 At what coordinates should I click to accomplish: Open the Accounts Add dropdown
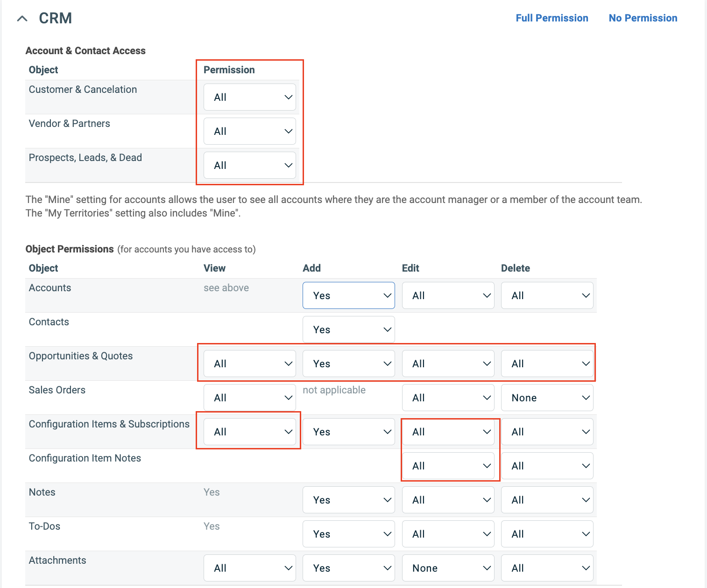pos(348,295)
